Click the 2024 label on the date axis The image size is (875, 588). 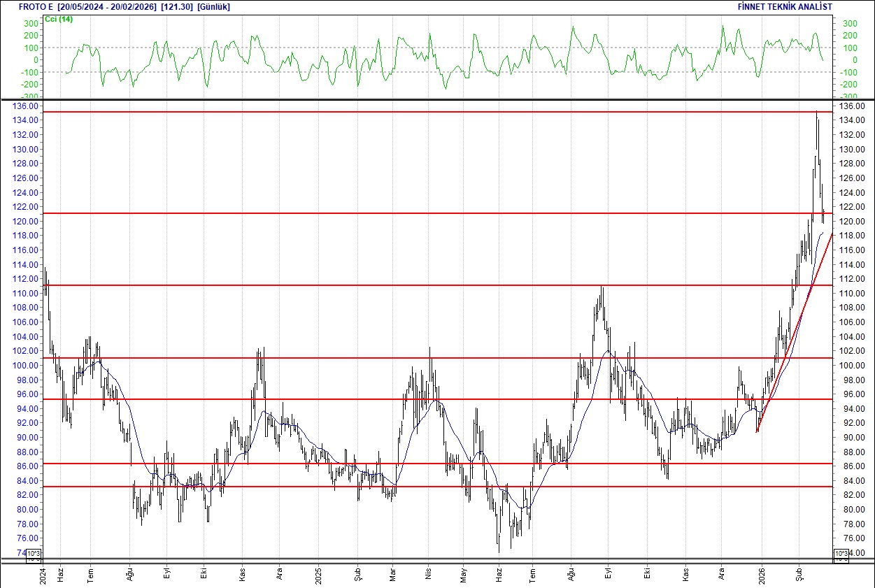pyautogui.click(x=43, y=575)
